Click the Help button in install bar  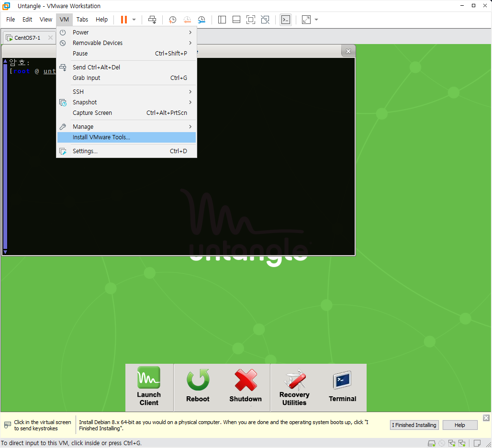click(x=459, y=425)
